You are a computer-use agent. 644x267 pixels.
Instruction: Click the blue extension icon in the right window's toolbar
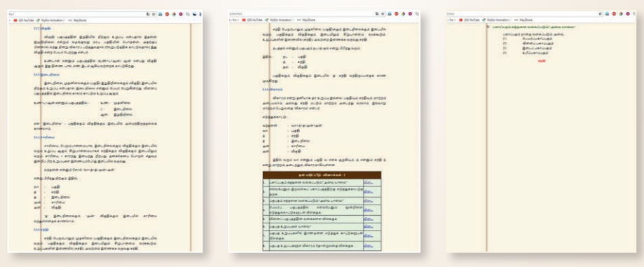click(607, 13)
